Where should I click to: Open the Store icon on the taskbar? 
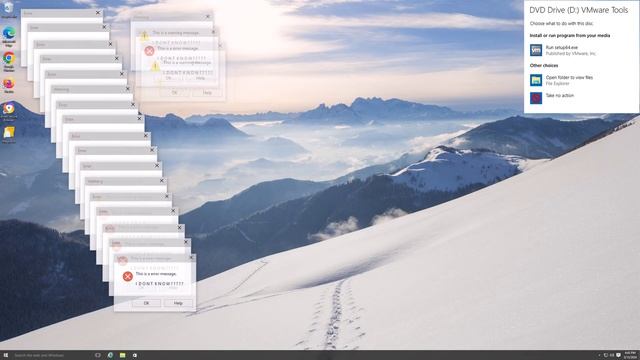[135, 355]
